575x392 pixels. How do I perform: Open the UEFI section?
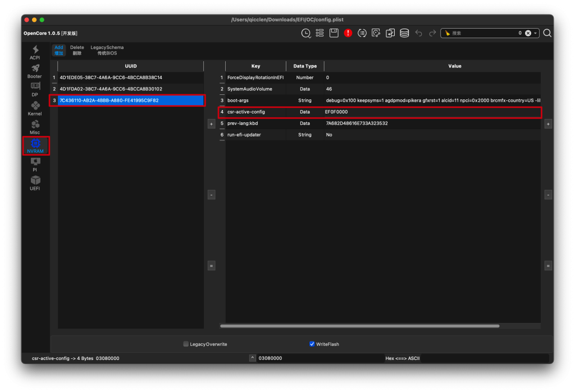(35, 183)
